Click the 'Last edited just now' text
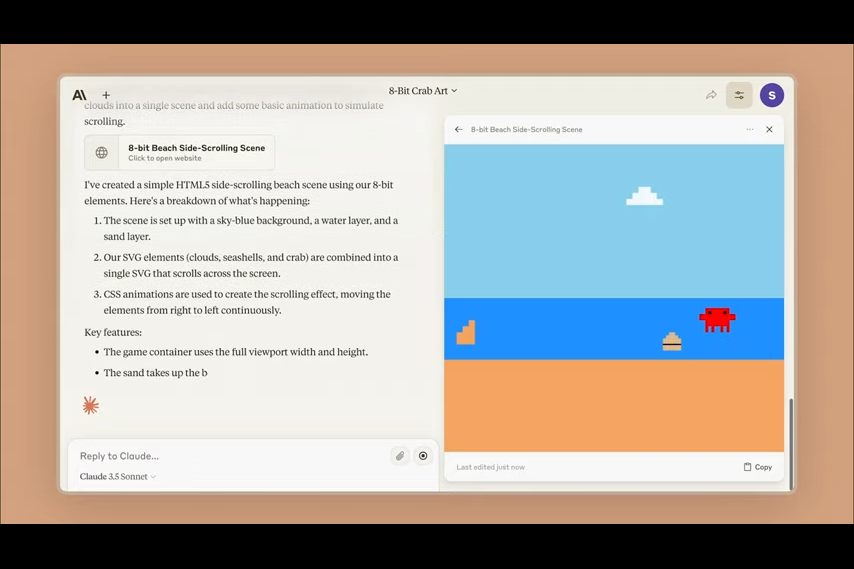 coord(490,467)
